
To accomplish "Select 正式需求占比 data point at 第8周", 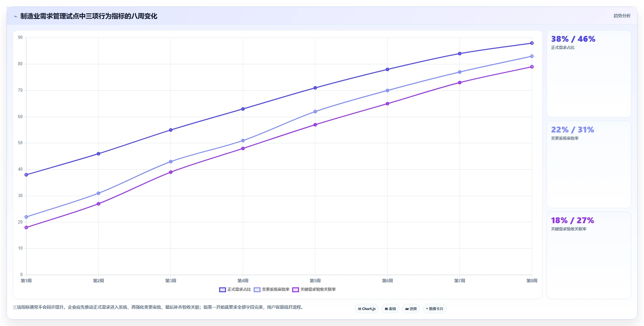I will (532, 43).
